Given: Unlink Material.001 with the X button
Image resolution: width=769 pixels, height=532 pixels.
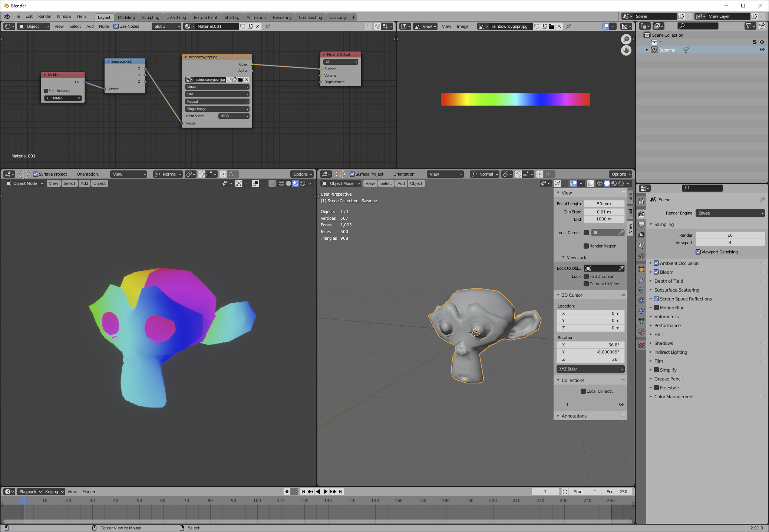Looking at the screenshot, I should 258,26.
